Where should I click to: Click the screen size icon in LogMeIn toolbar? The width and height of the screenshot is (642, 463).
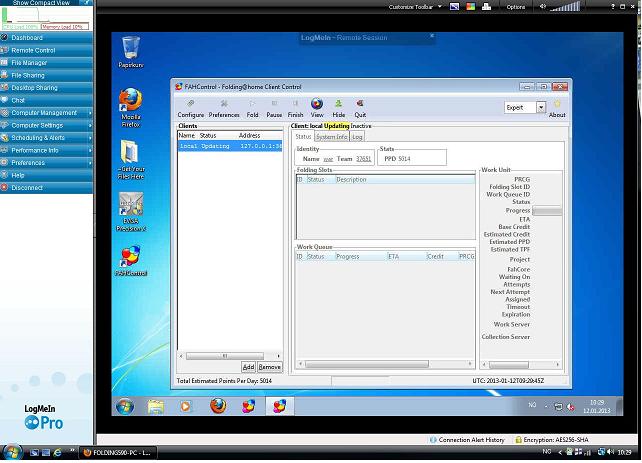[x=454, y=7]
